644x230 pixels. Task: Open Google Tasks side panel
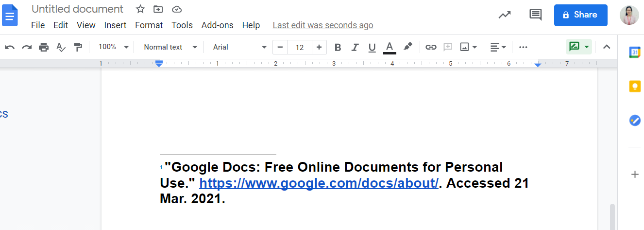pyautogui.click(x=635, y=121)
